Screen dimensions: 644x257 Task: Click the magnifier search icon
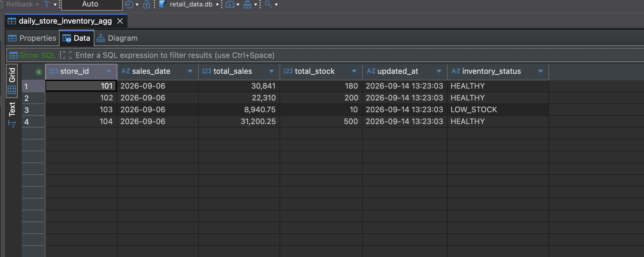point(268,4)
